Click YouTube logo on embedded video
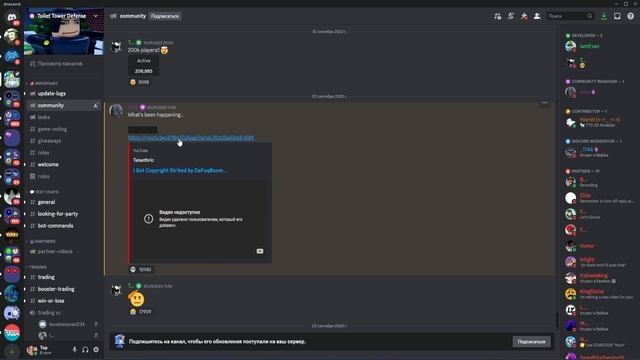This screenshot has width=640, height=360. coord(260,251)
